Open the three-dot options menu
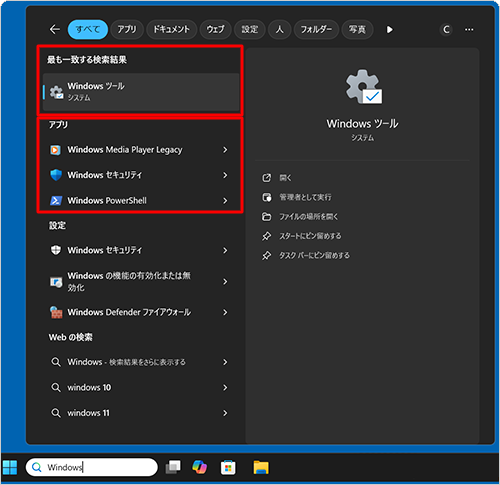Screen dimensions: 500x485 tap(469, 29)
